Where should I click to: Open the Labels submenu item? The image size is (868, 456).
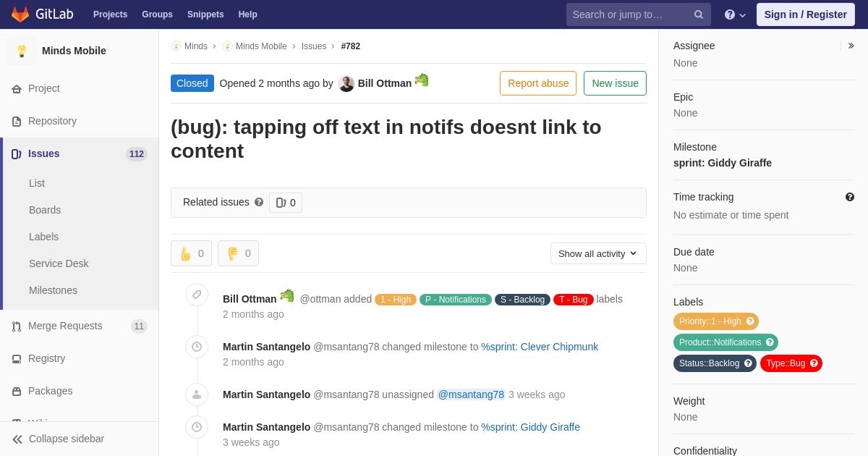coord(43,237)
